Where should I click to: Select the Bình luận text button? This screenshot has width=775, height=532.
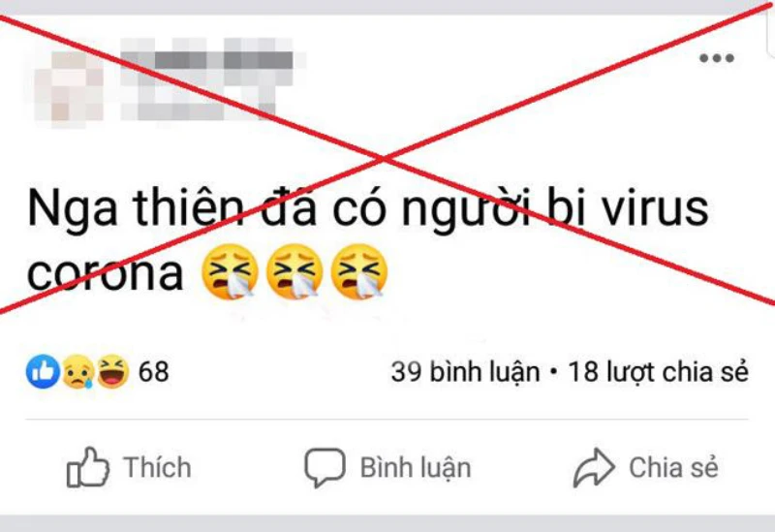click(416, 468)
